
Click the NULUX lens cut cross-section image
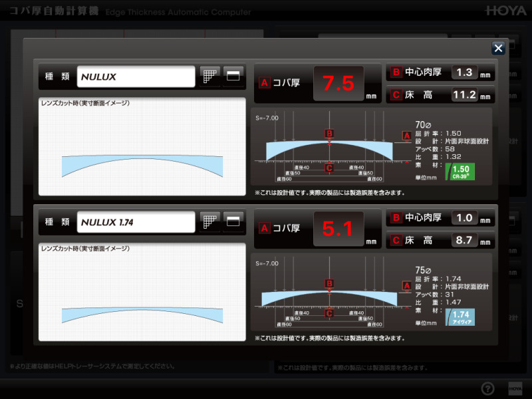click(142, 146)
